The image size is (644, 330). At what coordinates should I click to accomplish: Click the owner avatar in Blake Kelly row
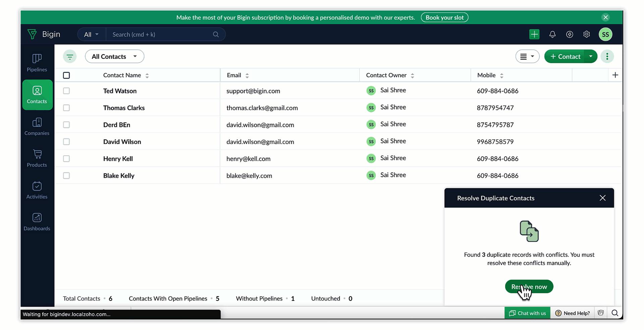(x=371, y=175)
